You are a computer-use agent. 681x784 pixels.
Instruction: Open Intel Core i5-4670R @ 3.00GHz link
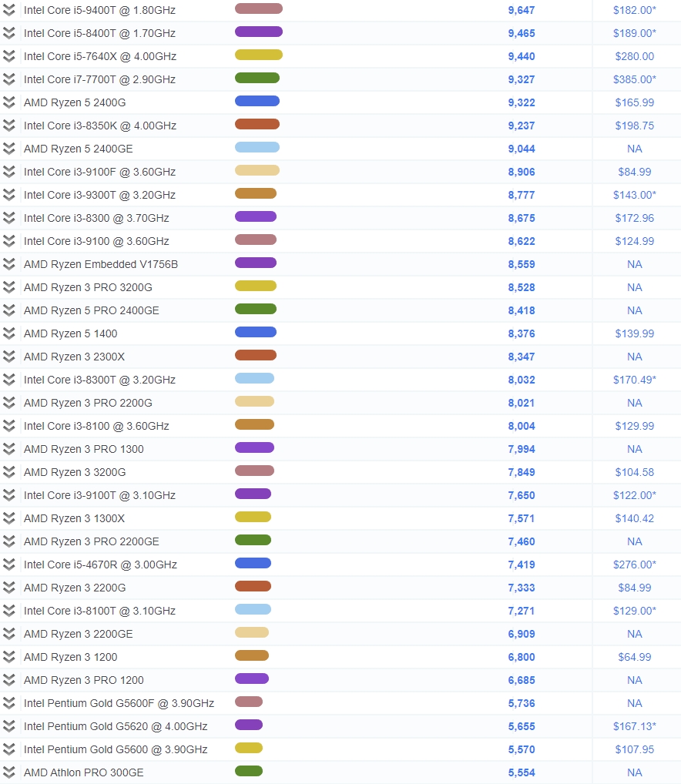[x=100, y=565]
